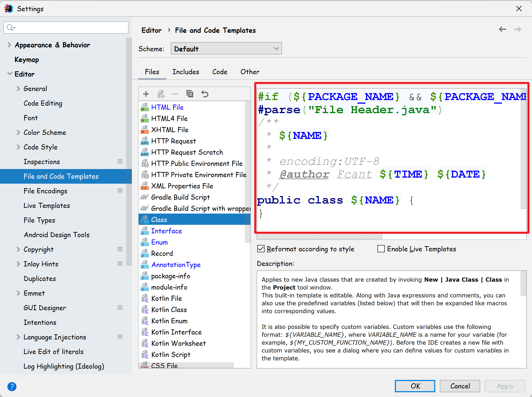This screenshot has height=397, width=532.
Task: Click the Revert to original template icon
Action: coord(205,94)
